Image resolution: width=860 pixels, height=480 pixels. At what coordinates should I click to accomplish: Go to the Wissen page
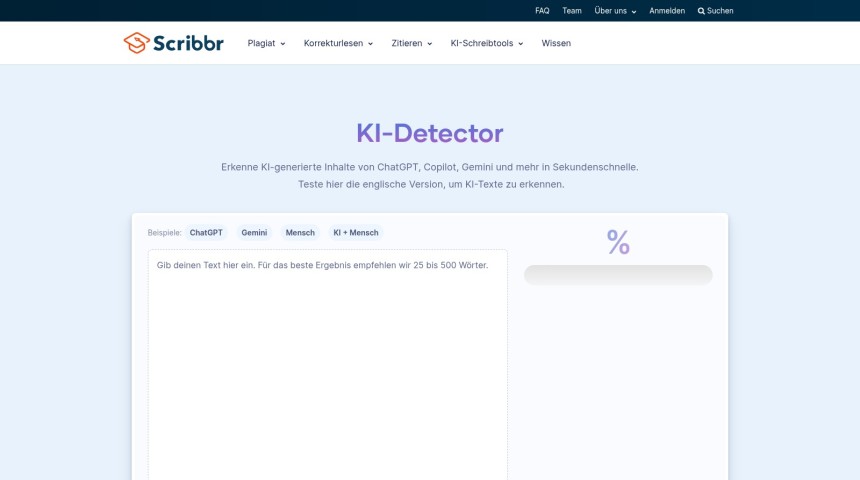(556, 43)
